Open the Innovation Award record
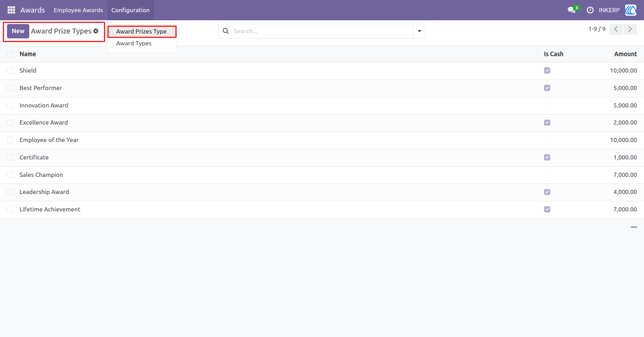 pyautogui.click(x=44, y=105)
